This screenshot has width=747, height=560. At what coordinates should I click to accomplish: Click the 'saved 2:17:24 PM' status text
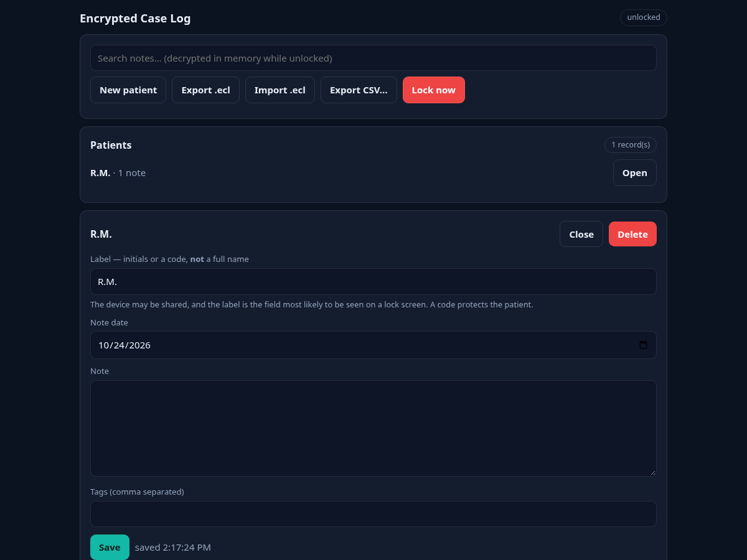[x=173, y=548]
